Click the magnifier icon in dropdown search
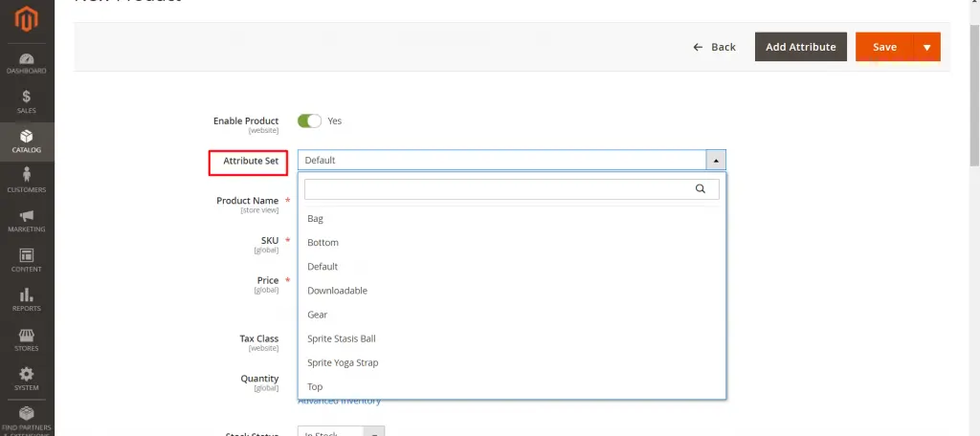980x436 pixels. coord(700,188)
